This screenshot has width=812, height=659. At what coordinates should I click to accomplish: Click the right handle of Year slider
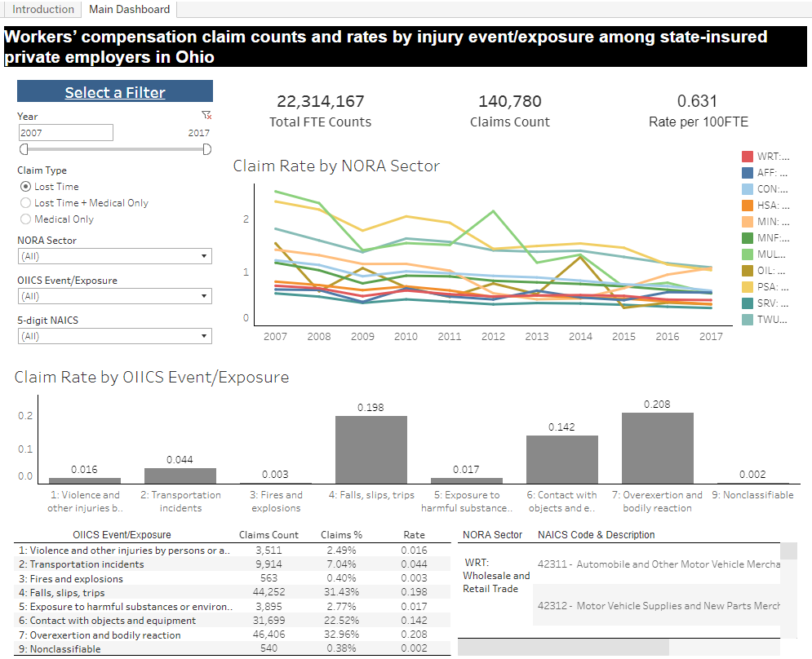point(206,149)
